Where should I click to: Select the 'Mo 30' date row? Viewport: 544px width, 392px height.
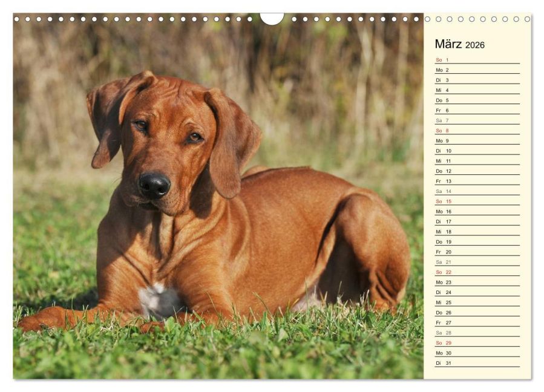(x=477, y=353)
